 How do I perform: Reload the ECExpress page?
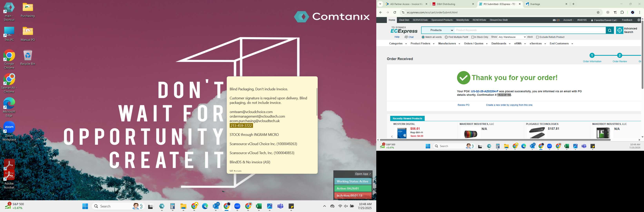(x=395, y=13)
